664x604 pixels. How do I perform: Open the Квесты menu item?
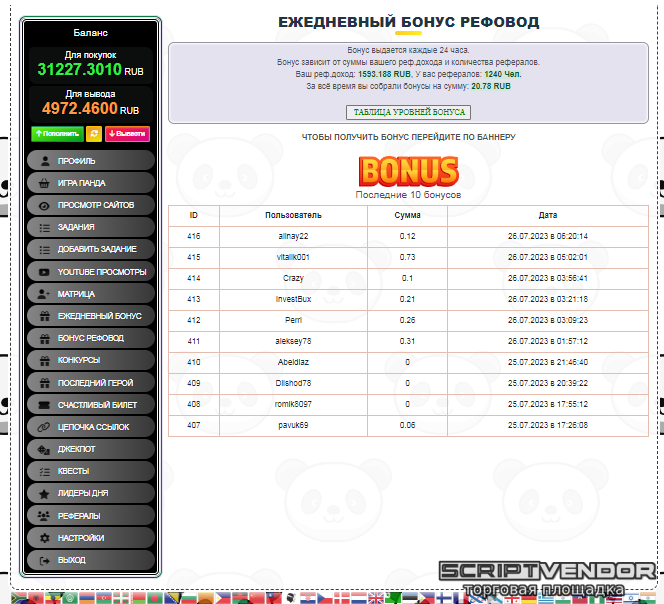90,471
